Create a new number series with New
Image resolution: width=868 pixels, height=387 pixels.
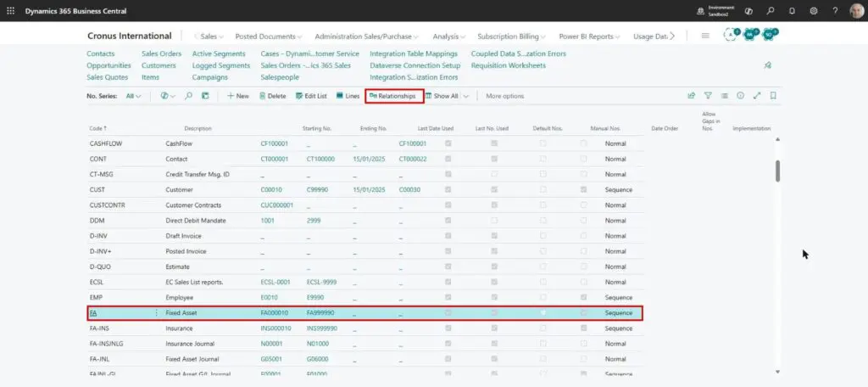[238, 96]
